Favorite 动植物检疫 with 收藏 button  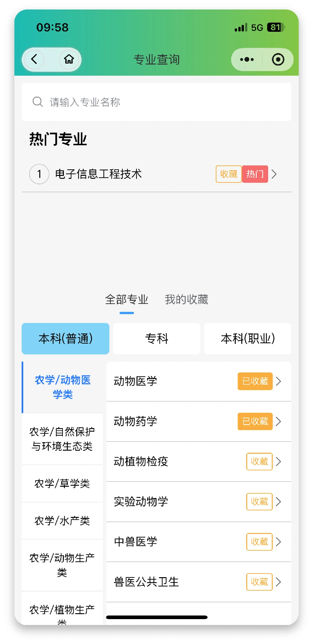pyautogui.click(x=259, y=462)
